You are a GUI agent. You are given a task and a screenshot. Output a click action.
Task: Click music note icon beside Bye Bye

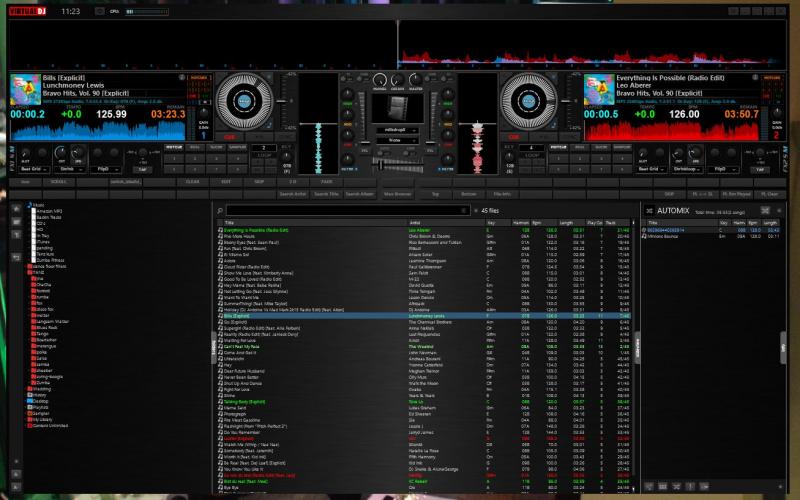point(220,488)
